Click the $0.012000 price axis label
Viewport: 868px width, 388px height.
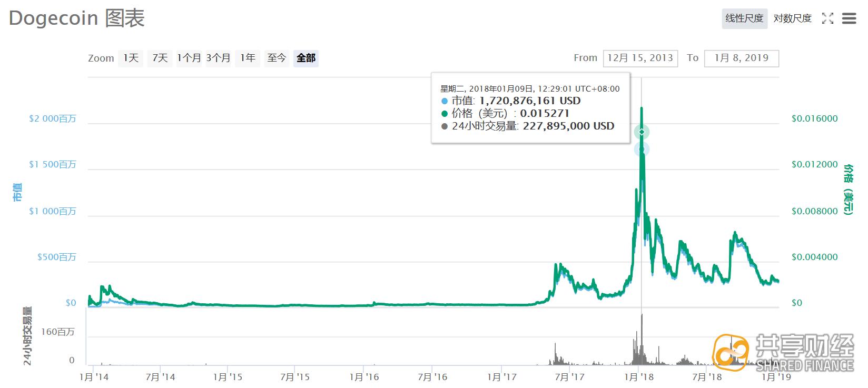815,165
